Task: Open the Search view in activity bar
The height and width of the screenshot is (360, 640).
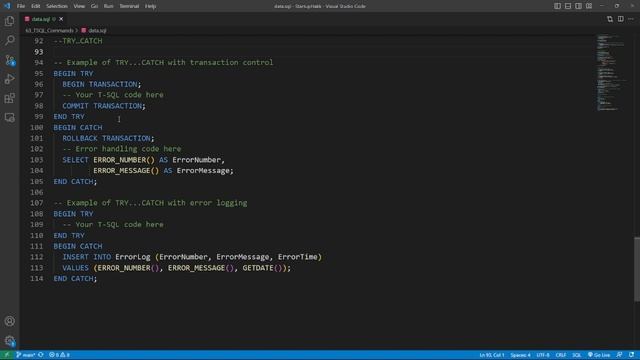Action: coord(9,40)
